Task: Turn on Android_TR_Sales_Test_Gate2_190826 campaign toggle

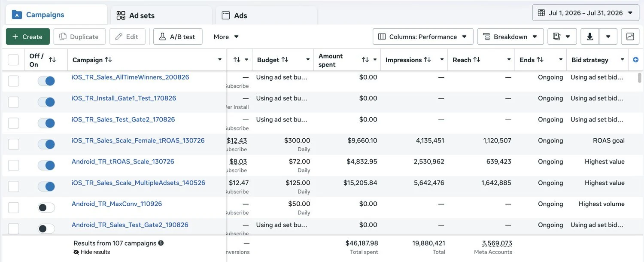Action: [x=46, y=228]
